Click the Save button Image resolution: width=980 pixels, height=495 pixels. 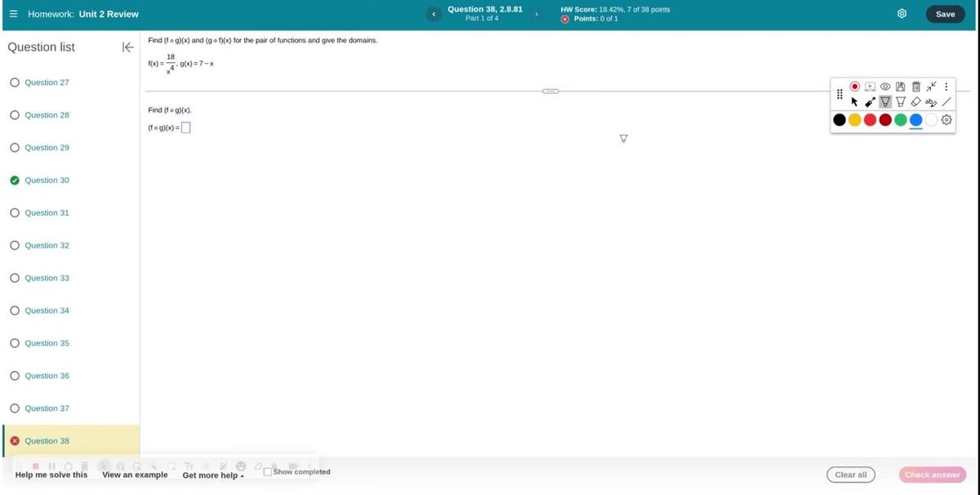point(945,14)
